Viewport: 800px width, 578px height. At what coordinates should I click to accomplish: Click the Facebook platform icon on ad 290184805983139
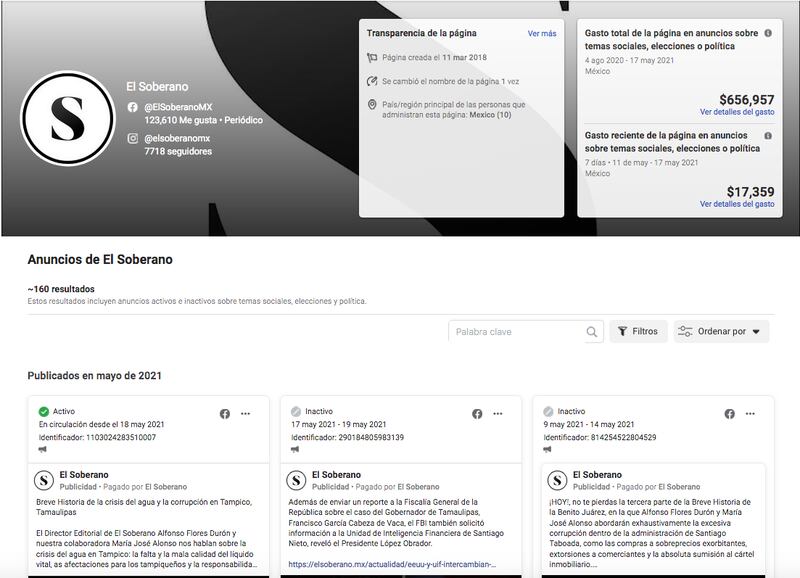477,414
